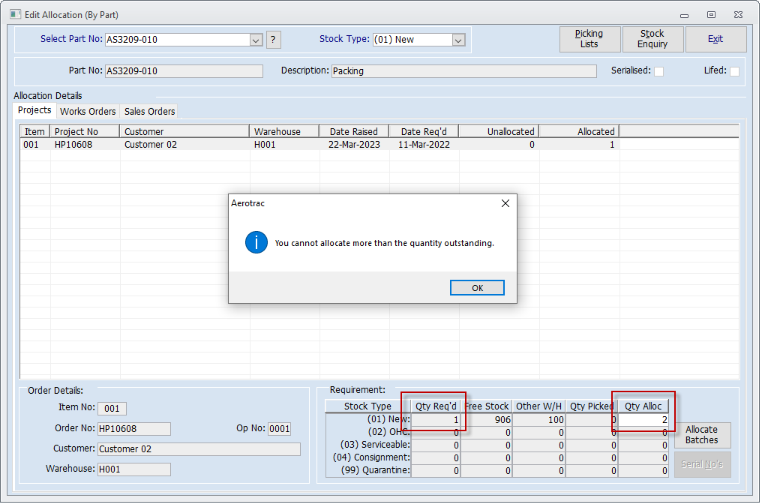Click the blue information icon in dialog
760x503 pixels.
pos(256,242)
